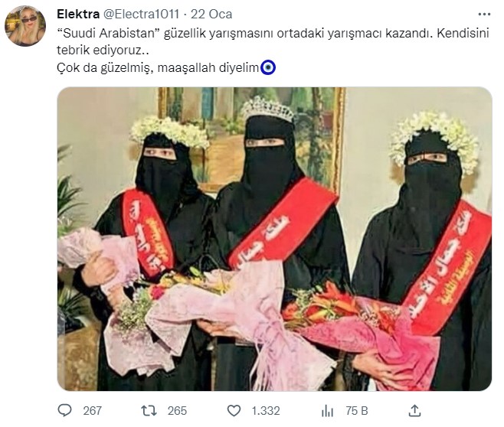Open the reply comment icon

coord(64,410)
